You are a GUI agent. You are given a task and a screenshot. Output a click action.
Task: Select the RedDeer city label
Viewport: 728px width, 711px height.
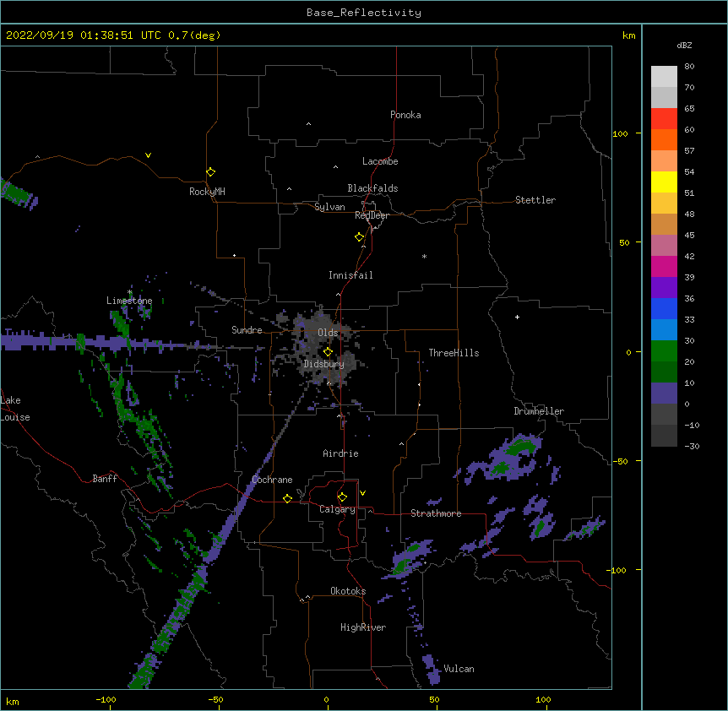[x=372, y=215]
